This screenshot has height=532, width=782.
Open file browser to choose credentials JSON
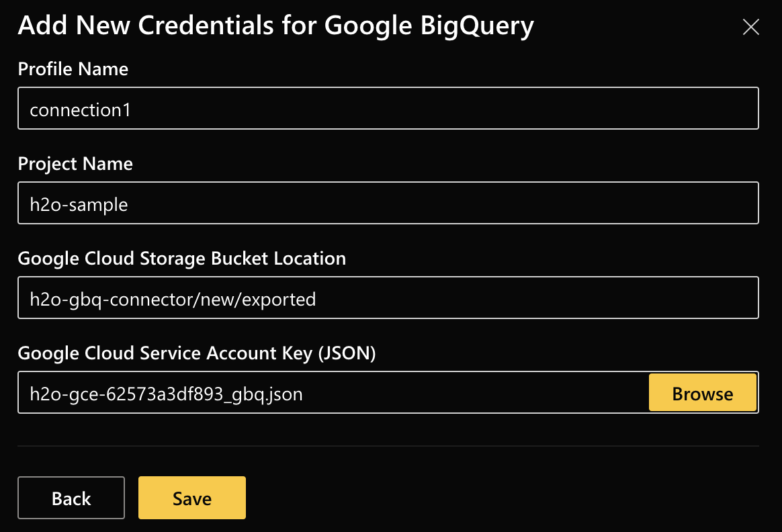[703, 392]
